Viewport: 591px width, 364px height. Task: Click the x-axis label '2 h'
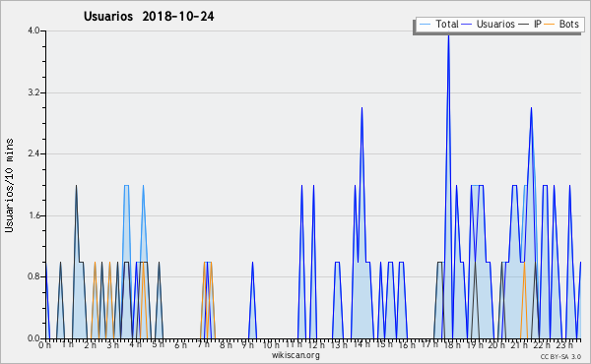click(x=90, y=344)
